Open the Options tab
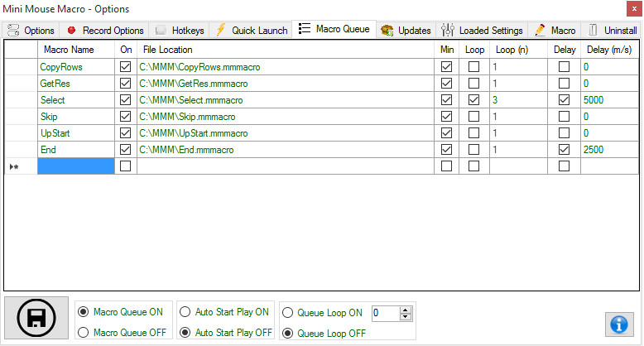The height and width of the screenshot is (346, 644). pyautogui.click(x=31, y=31)
